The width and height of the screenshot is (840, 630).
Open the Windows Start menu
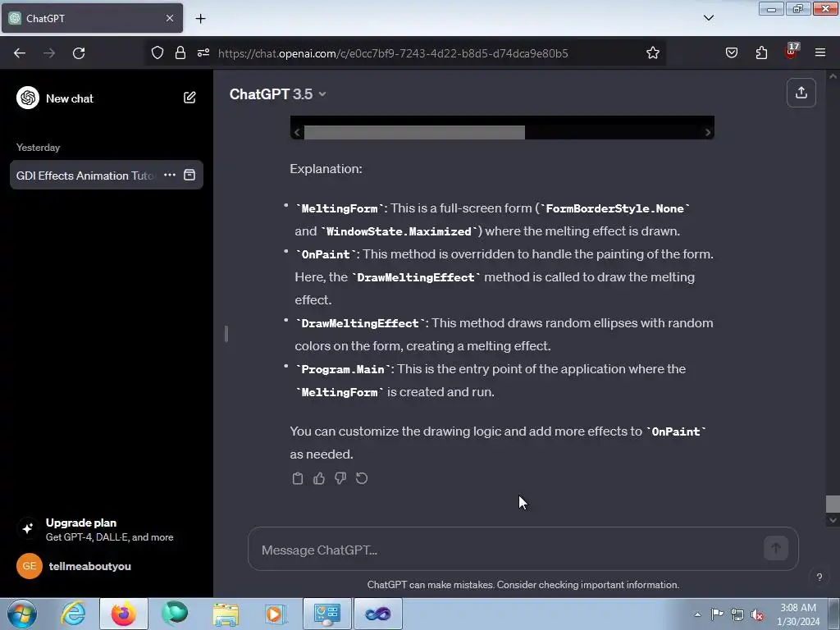(x=22, y=614)
